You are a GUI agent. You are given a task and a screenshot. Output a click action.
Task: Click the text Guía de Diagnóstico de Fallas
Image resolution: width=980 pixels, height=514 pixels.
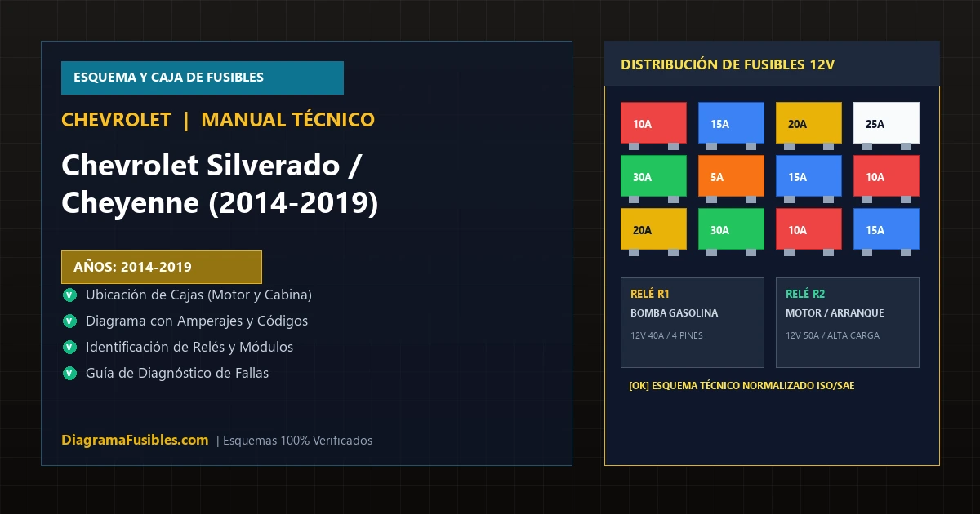point(177,373)
